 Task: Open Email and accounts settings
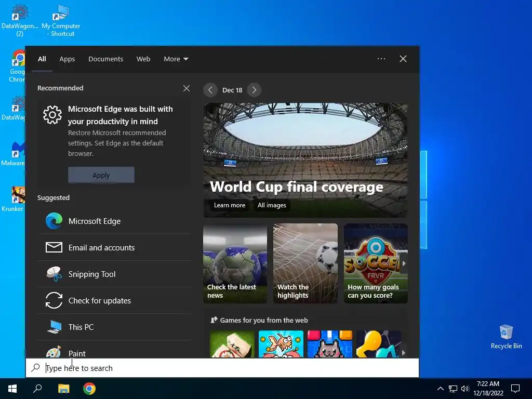pos(114,248)
